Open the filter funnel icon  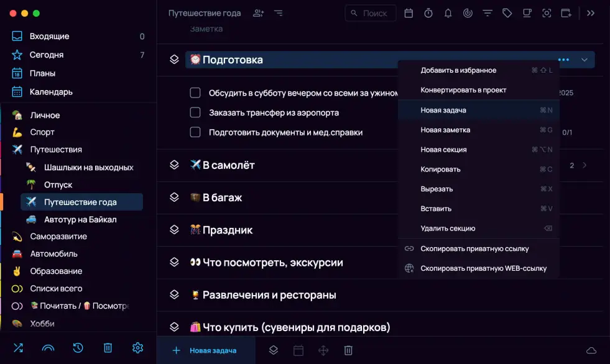[x=488, y=13]
